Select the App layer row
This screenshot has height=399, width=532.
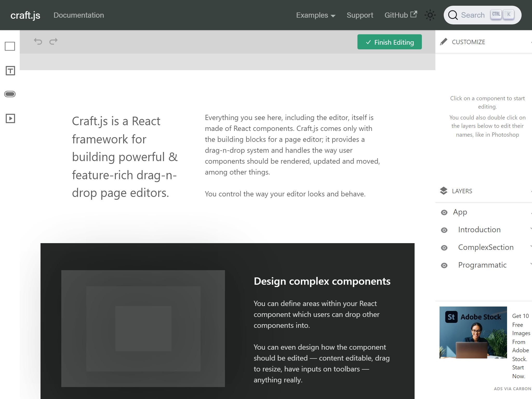click(484, 212)
